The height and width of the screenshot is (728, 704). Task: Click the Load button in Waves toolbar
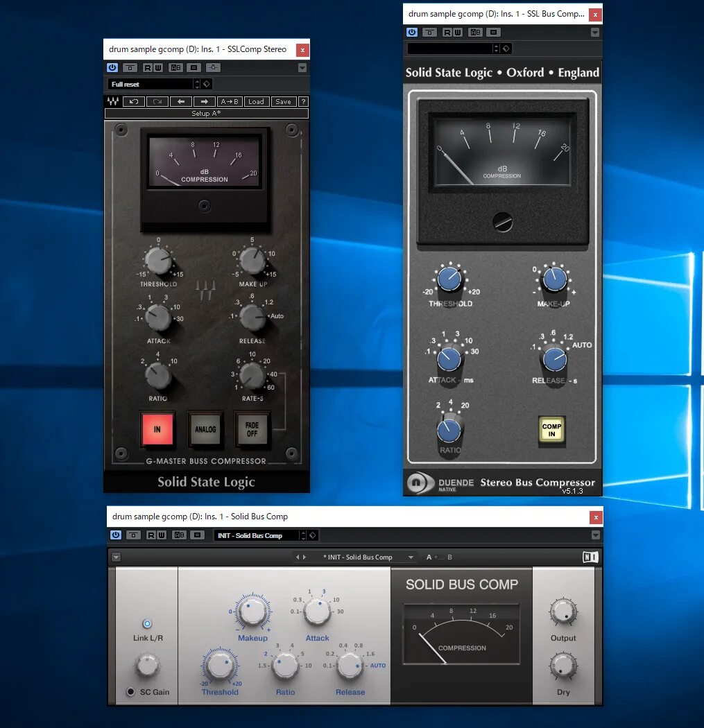[x=256, y=102]
